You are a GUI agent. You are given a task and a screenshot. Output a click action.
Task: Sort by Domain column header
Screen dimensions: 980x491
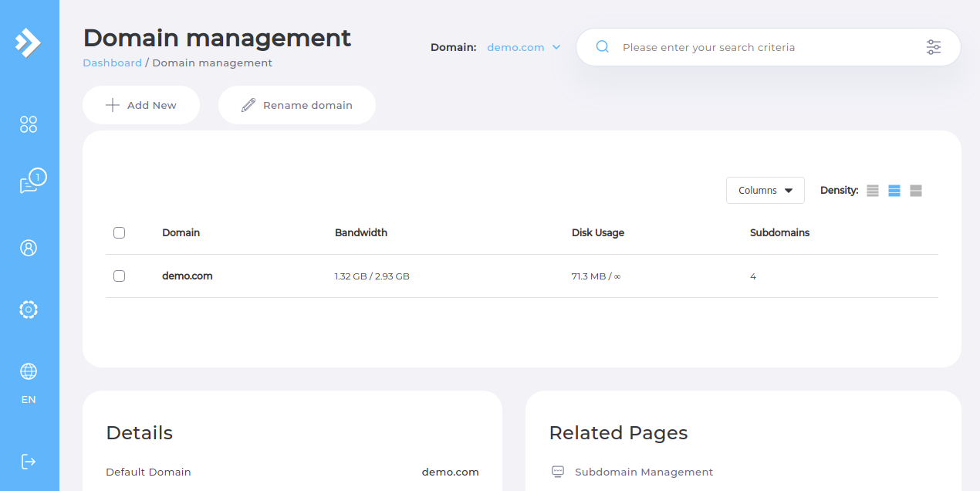[x=181, y=232]
